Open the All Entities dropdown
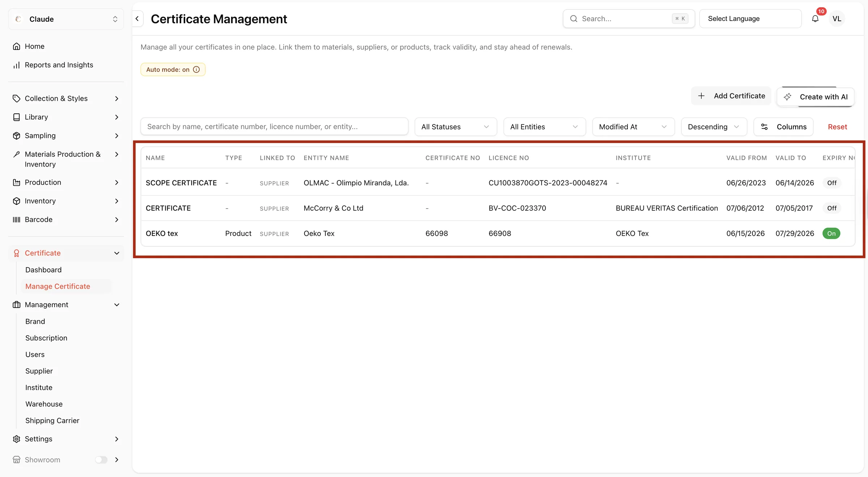This screenshot has height=477, width=868. pyautogui.click(x=544, y=127)
